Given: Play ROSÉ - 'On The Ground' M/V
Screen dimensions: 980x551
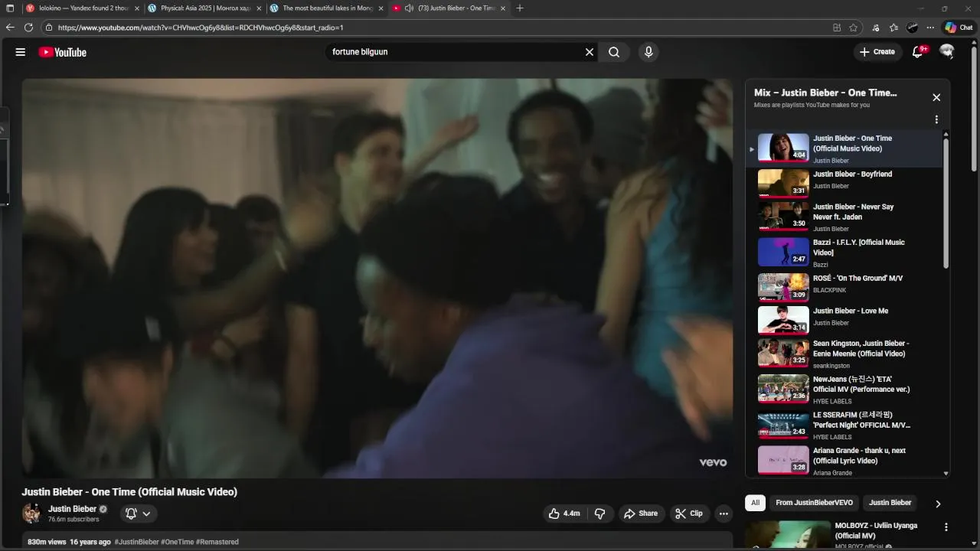Looking at the screenshot, I should [x=844, y=288].
